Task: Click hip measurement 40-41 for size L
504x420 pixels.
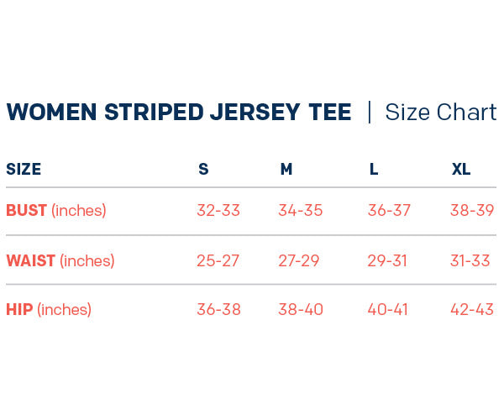Action: (388, 310)
